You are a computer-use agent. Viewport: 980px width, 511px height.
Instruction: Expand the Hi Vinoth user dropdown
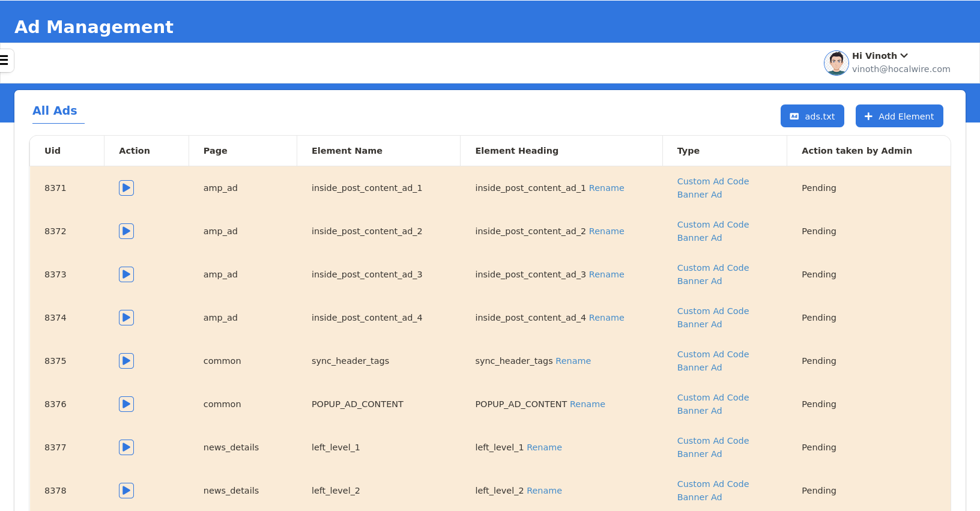pyautogui.click(x=880, y=56)
